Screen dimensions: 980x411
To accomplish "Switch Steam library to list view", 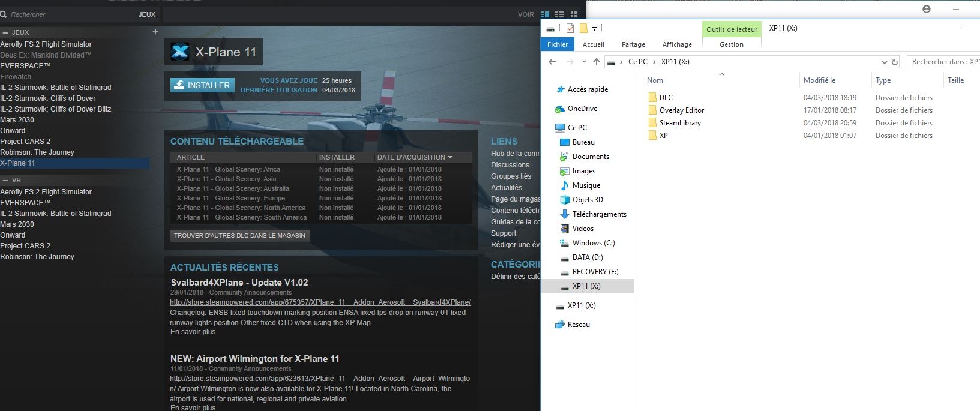I will (559, 14).
